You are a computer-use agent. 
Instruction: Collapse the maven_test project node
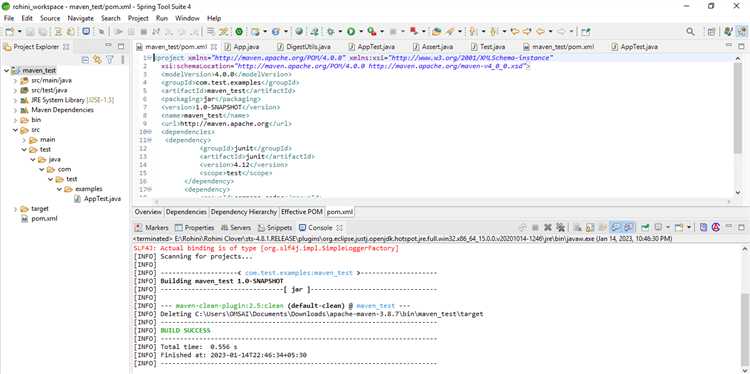click(7, 70)
